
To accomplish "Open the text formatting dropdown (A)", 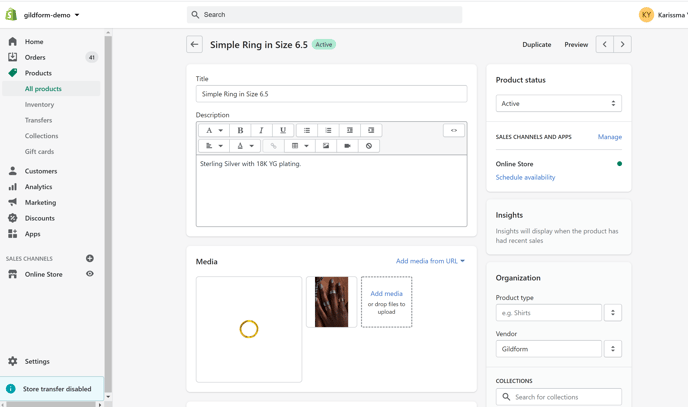I will (x=214, y=130).
